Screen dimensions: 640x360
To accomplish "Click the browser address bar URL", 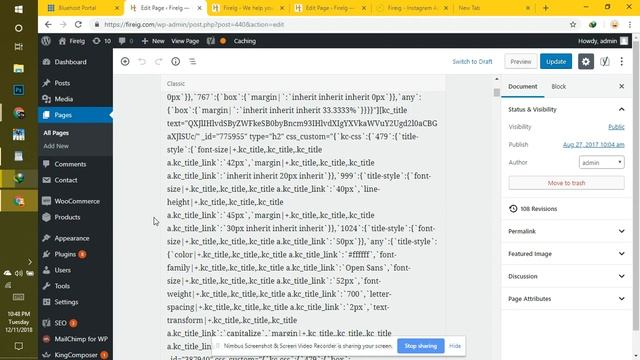I will [x=194, y=24].
